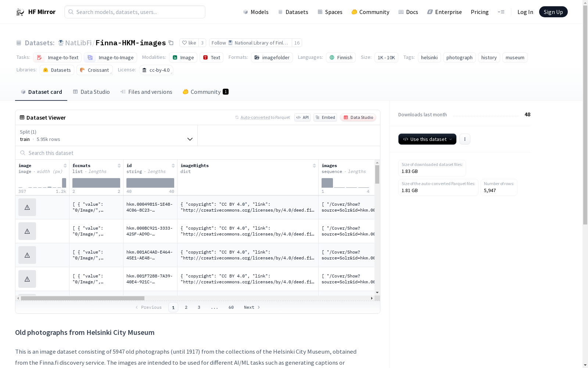Expand the Split train dropdown
The image size is (588, 368).
click(x=107, y=135)
